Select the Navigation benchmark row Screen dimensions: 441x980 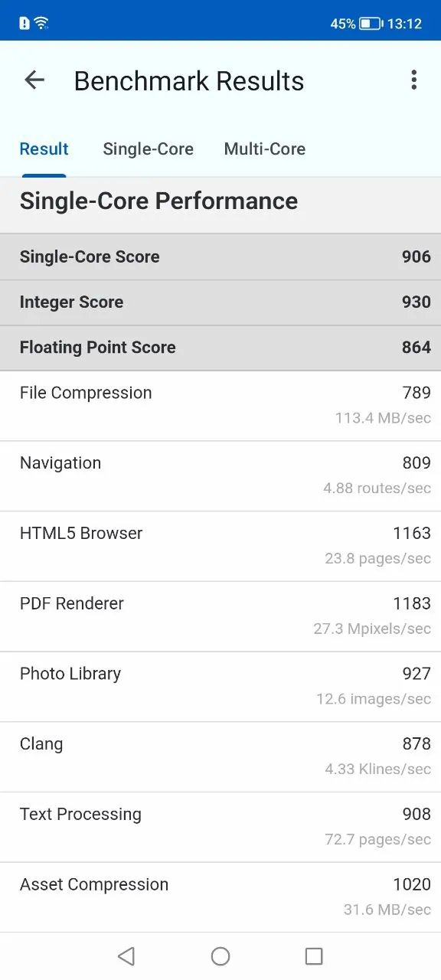coord(220,476)
